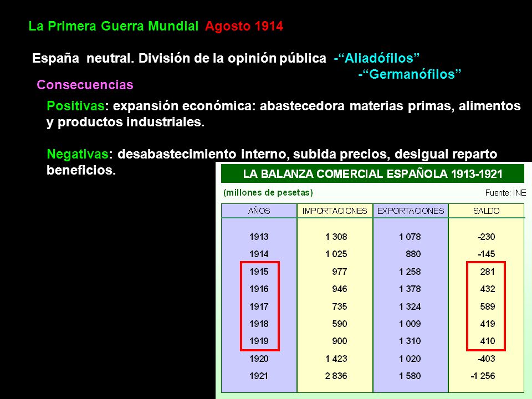Click imports value '590'

coord(340,324)
